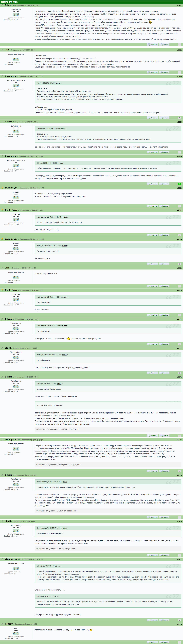Click the alexkl username in post #2976
The image size is (183, 644).
click(x=8, y=521)
